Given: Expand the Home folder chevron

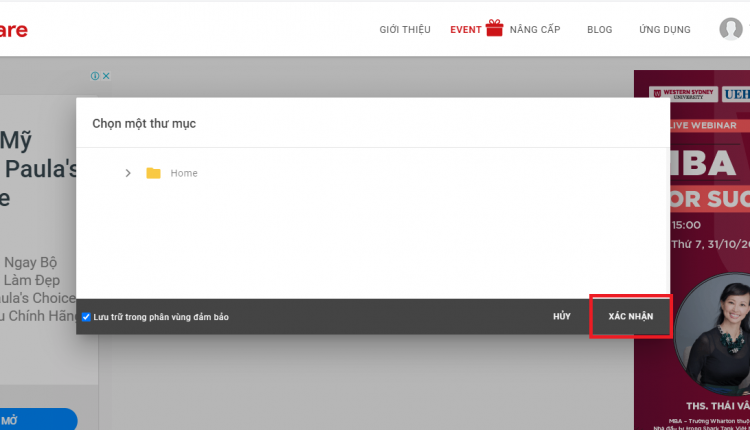Looking at the screenshot, I should 128,173.
